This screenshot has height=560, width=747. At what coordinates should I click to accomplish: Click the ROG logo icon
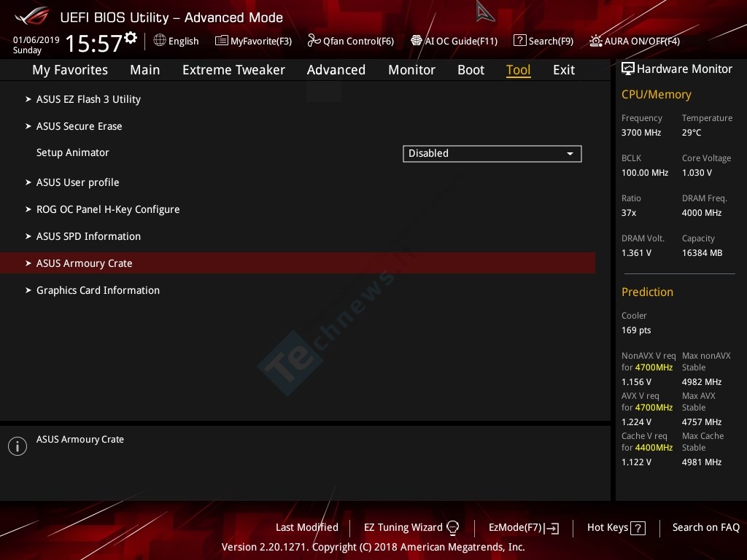tap(32, 16)
